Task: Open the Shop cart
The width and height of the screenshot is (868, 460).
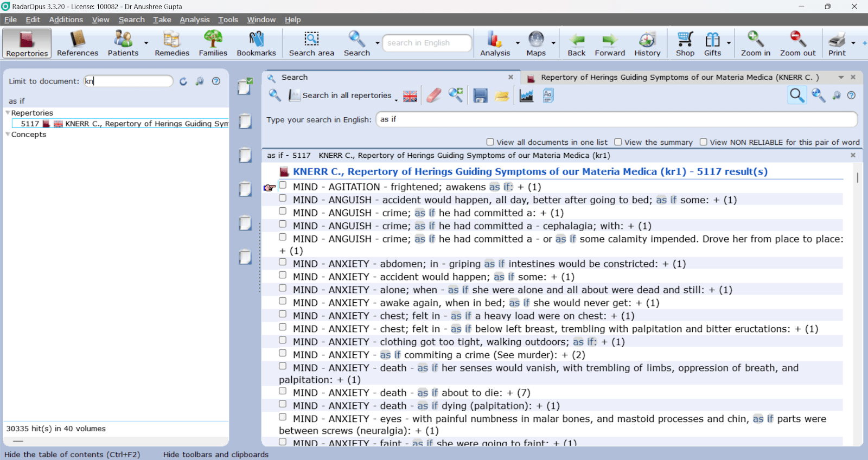Action: pos(685,43)
